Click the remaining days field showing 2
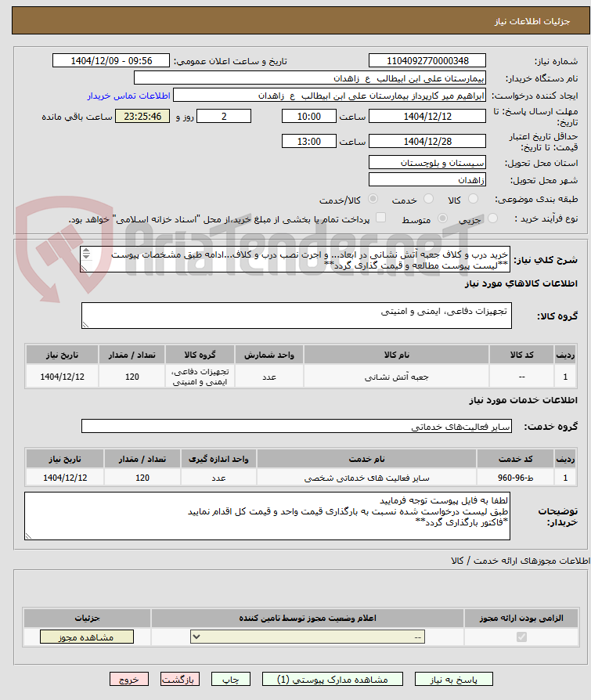 coord(224,117)
